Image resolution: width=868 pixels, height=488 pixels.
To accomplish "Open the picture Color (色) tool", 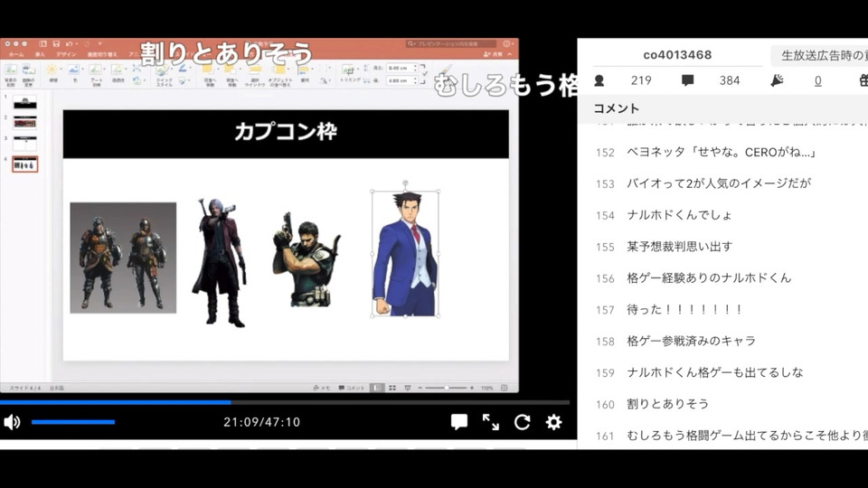I will click(73, 70).
